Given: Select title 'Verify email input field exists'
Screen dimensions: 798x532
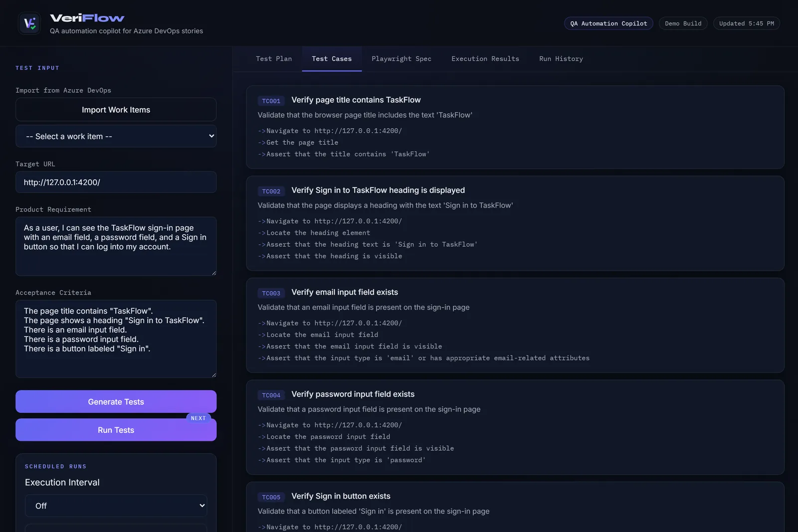Looking at the screenshot, I should pyautogui.click(x=345, y=292).
